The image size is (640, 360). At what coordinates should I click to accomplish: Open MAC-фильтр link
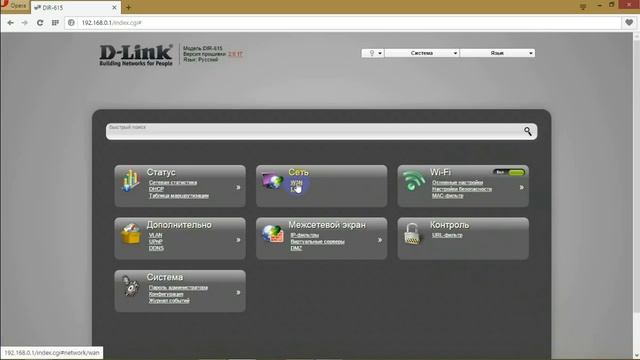[447, 196]
